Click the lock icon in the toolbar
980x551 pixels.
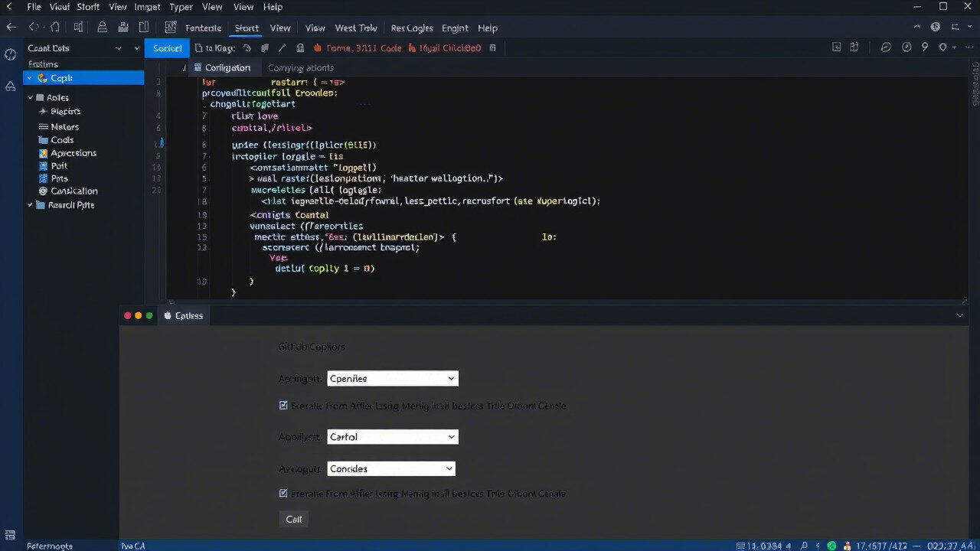pos(302,47)
